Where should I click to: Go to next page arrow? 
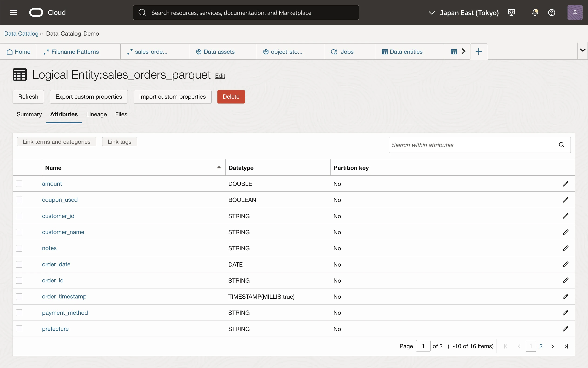[x=552, y=346]
